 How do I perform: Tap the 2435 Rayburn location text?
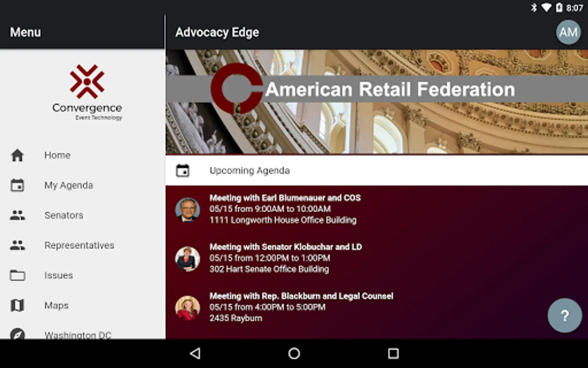236,318
